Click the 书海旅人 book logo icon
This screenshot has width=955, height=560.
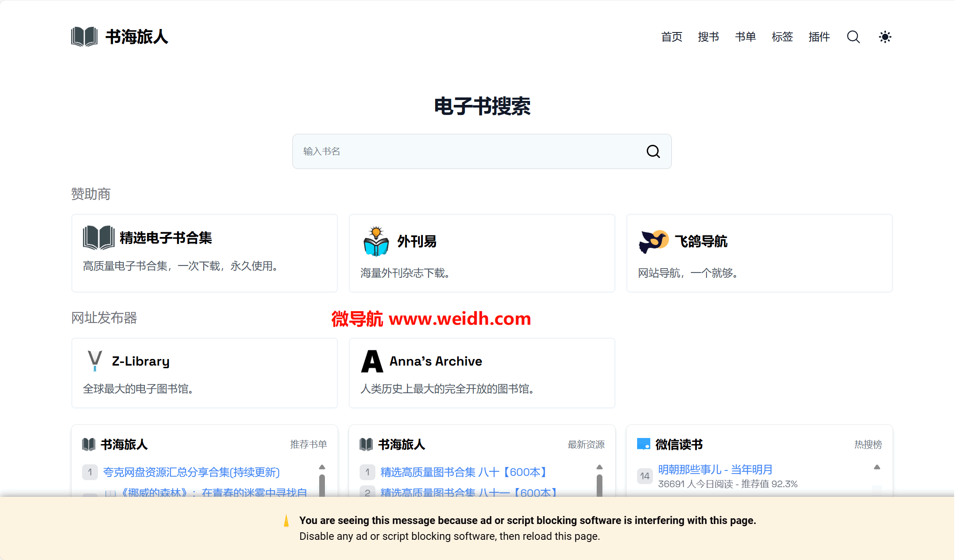pyautogui.click(x=84, y=37)
